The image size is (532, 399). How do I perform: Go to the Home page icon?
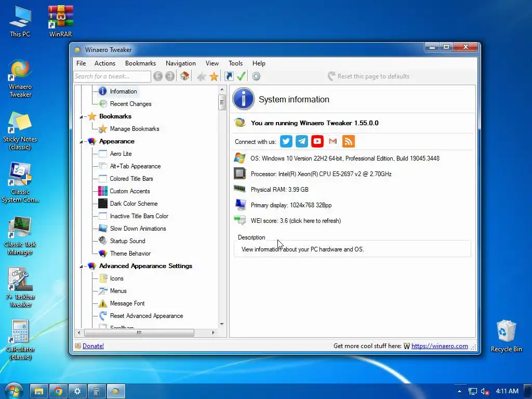184,76
